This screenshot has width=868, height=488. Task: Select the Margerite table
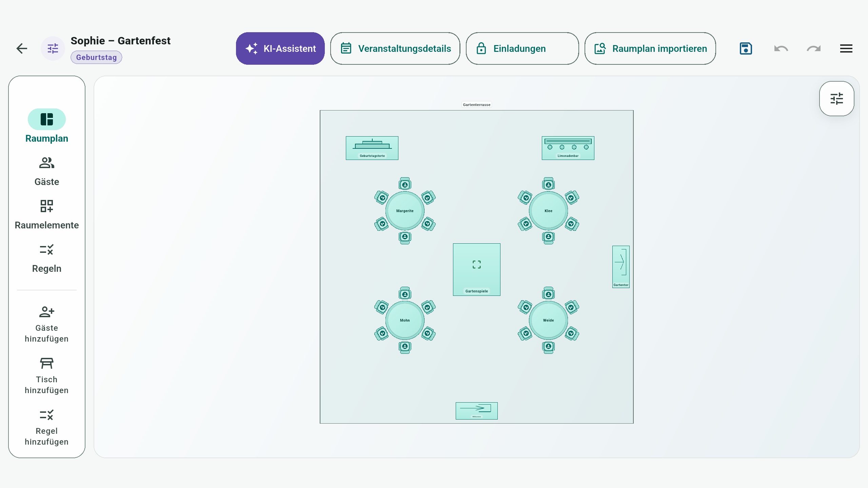405,211
